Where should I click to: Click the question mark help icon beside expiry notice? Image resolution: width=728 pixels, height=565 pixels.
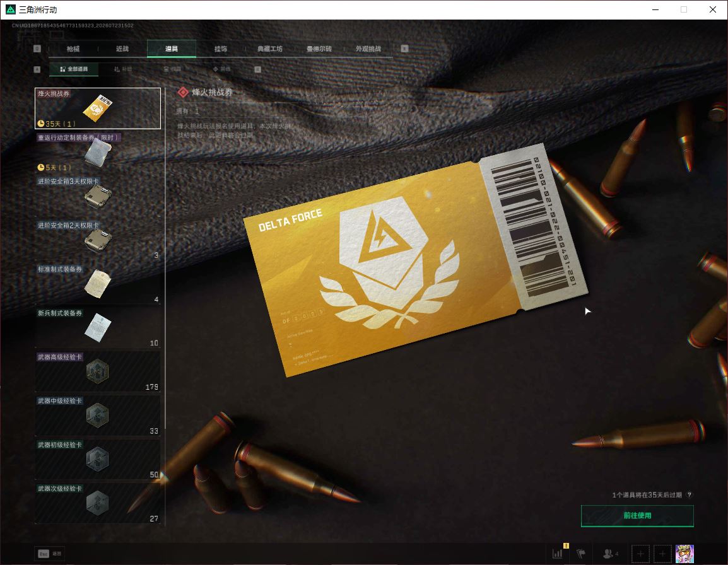pyautogui.click(x=689, y=495)
